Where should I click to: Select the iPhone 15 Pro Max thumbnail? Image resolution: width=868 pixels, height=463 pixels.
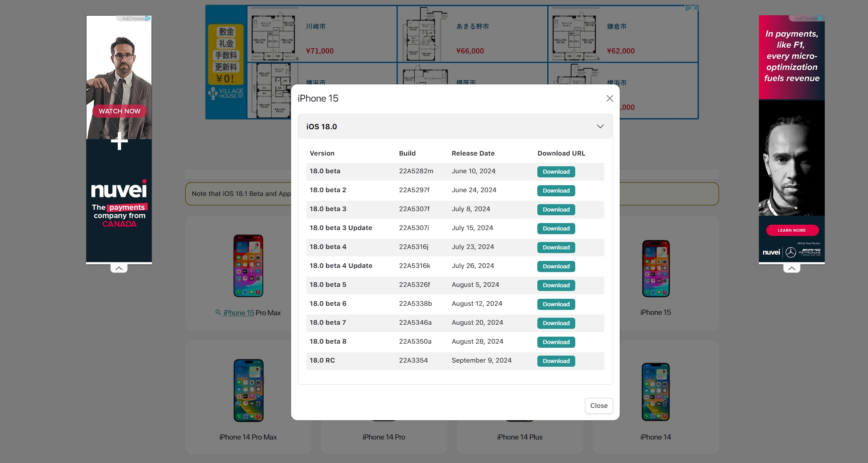248,265
